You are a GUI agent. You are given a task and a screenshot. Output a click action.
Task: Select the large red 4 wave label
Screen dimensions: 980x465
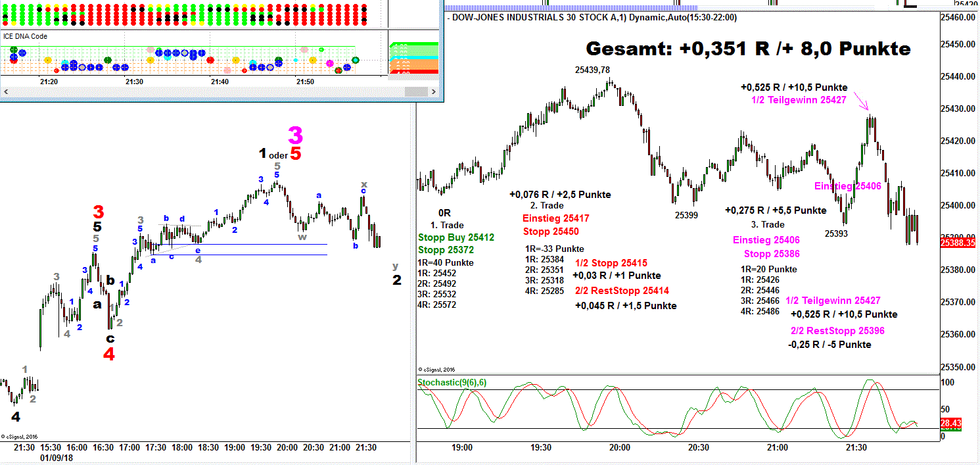point(109,355)
